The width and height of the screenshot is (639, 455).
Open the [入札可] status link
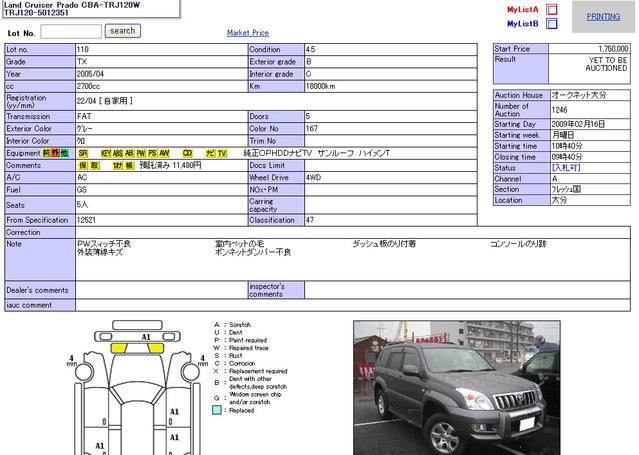(566, 168)
